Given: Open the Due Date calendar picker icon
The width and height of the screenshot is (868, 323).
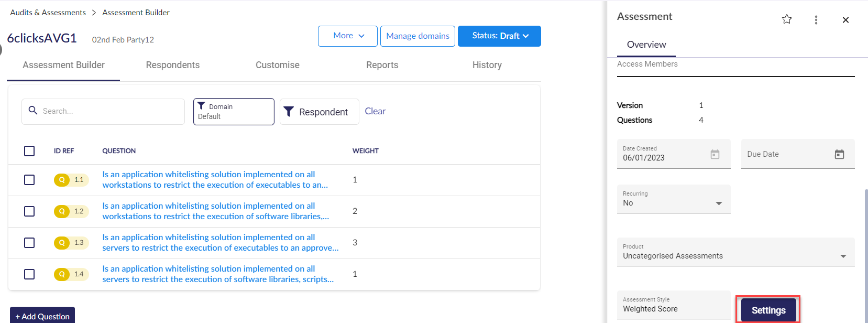Looking at the screenshot, I should [x=839, y=154].
